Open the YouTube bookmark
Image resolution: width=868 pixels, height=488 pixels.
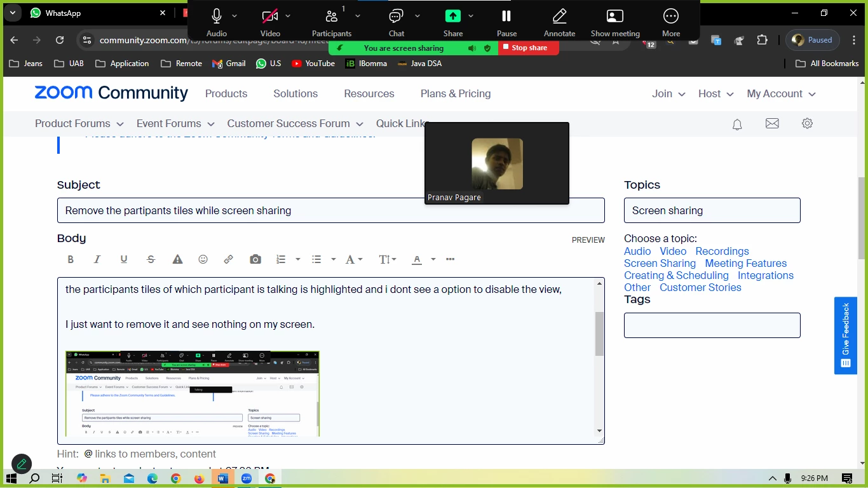[x=313, y=64]
